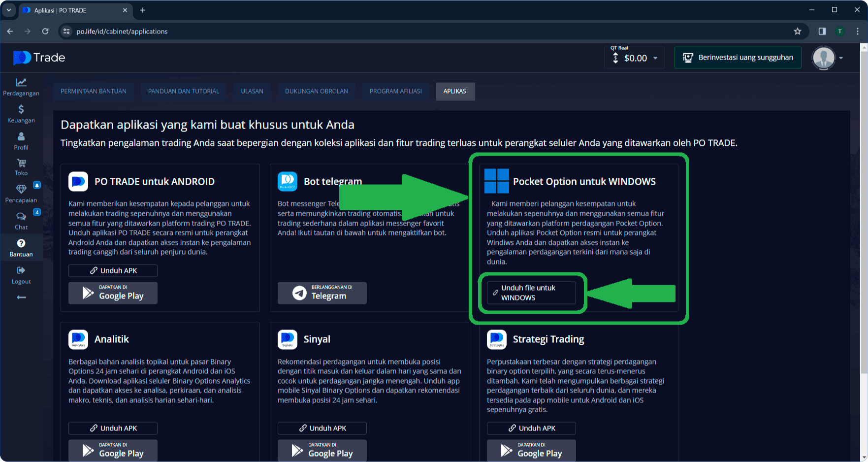868x462 pixels.
Task: Click the Windows logo icon
Action: pyautogui.click(x=497, y=181)
